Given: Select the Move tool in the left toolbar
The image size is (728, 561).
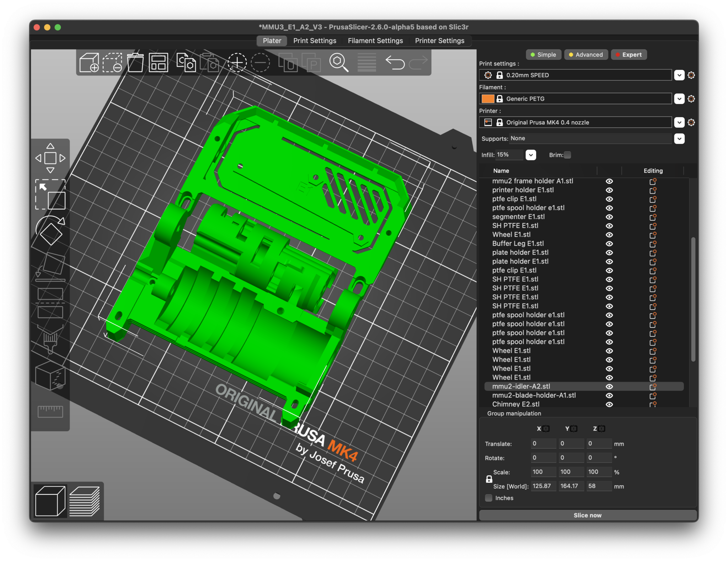Looking at the screenshot, I should [50, 158].
